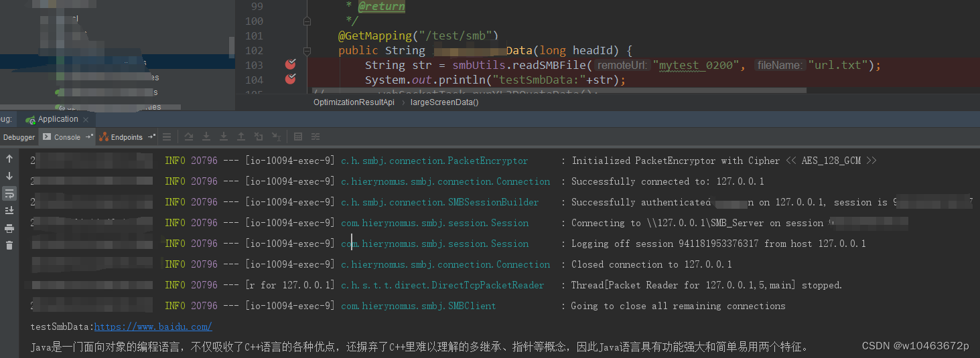This screenshot has width=980, height=358.
Task: Click the c.h.smbj.connection.SMBSessionBuilder logger name
Action: (439, 202)
